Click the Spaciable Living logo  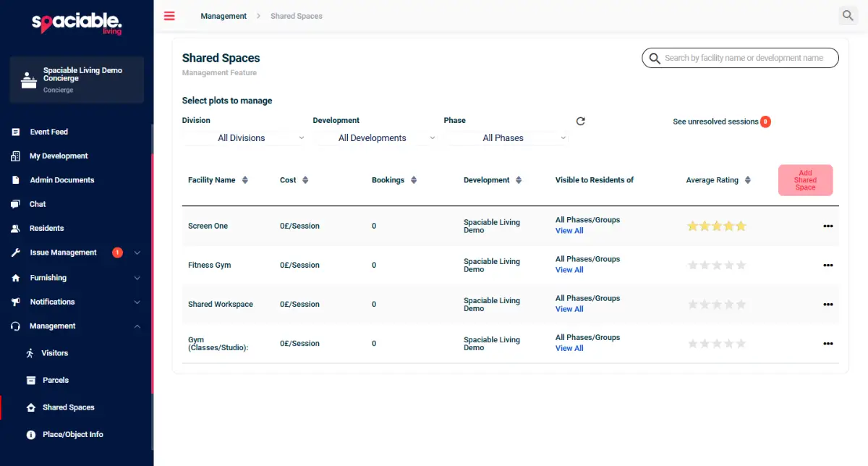click(x=77, y=23)
